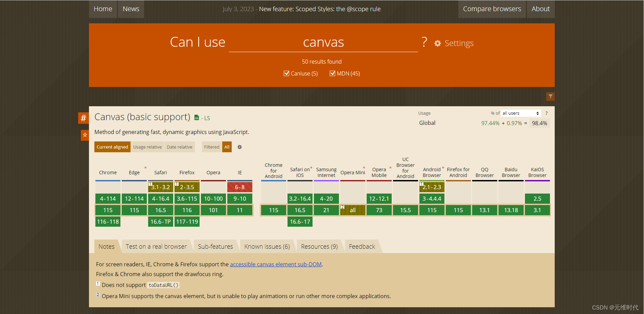Focus the canvas search field
The width and height of the screenshot is (644, 314).
point(323,42)
